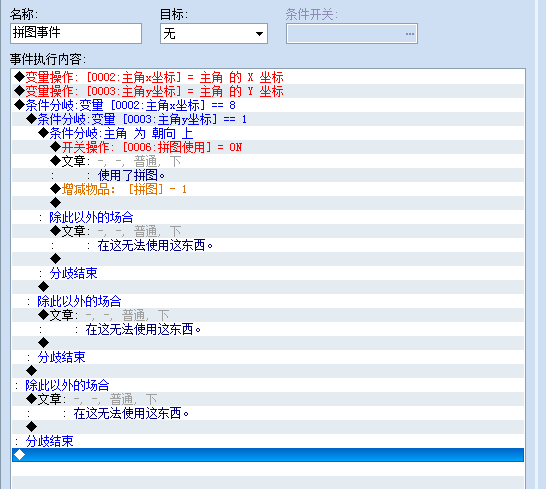Select the final 分歧结束 line
This screenshot has width=546, height=489.
click(x=268, y=441)
